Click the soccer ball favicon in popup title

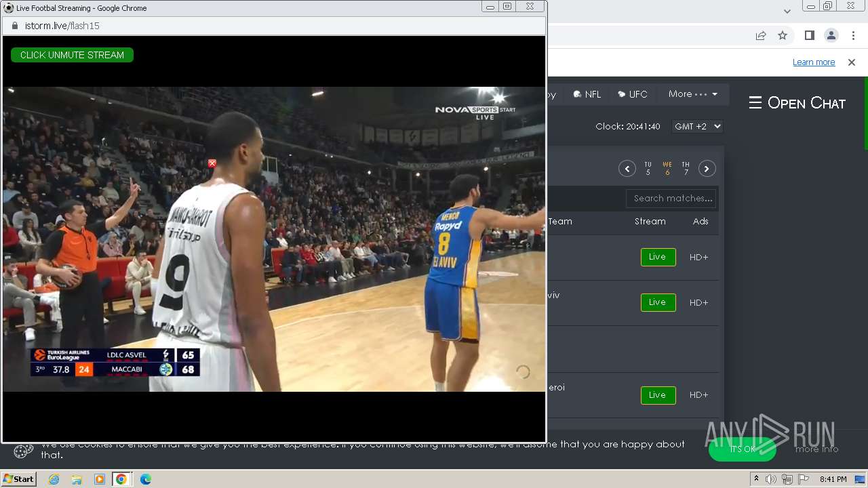[x=9, y=8]
